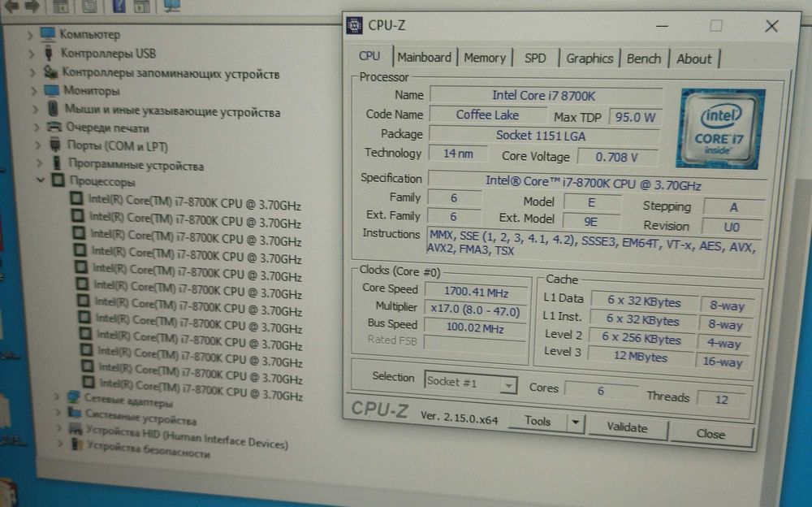Viewport: 812px width, 507px height.
Task: Expand the Порты (COM и LPT) node
Action: [x=38, y=145]
